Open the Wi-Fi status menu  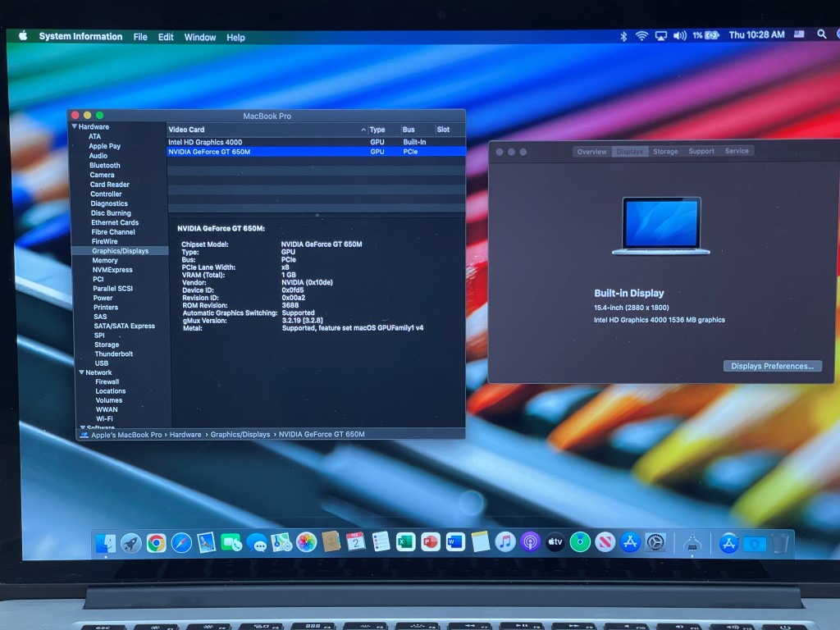click(x=641, y=36)
